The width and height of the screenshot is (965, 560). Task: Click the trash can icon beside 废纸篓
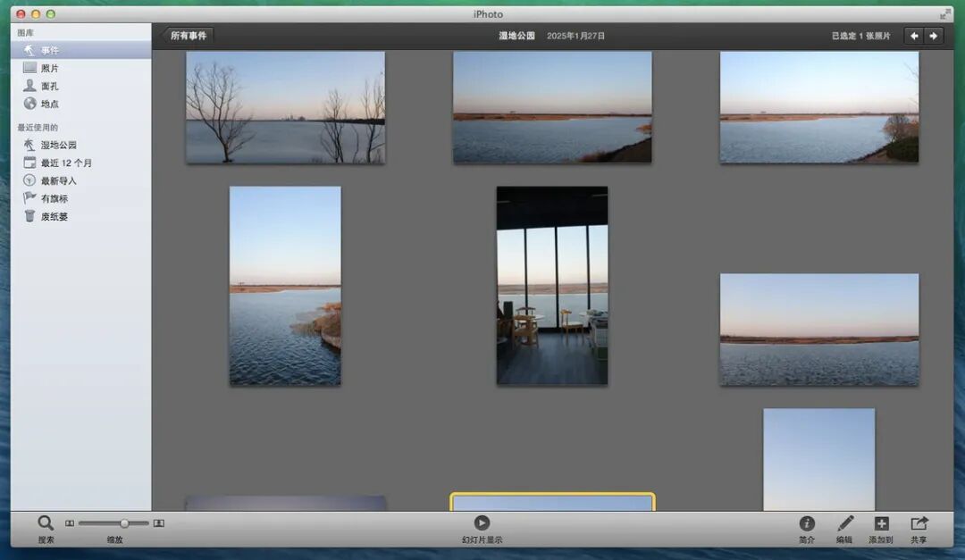click(29, 216)
